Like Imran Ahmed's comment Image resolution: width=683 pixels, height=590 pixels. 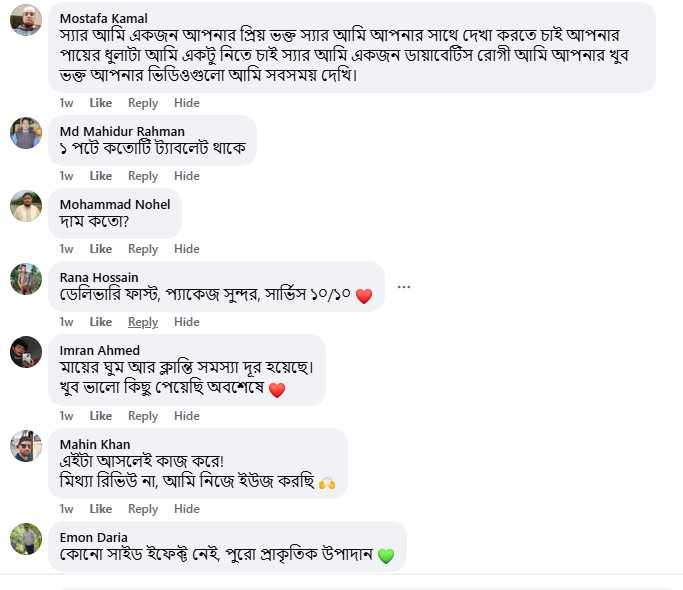[x=101, y=416]
